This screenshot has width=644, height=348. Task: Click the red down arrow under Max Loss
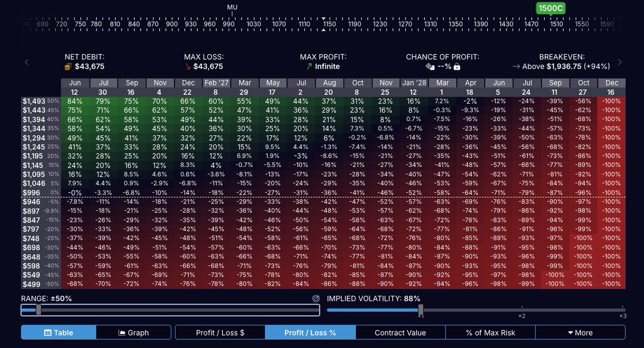187,67
